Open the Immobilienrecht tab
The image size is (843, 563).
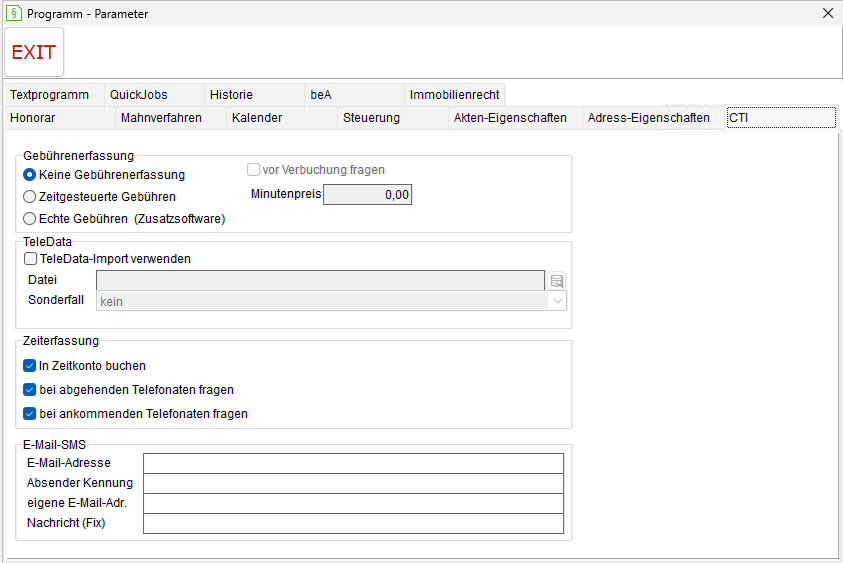tap(454, 95)
